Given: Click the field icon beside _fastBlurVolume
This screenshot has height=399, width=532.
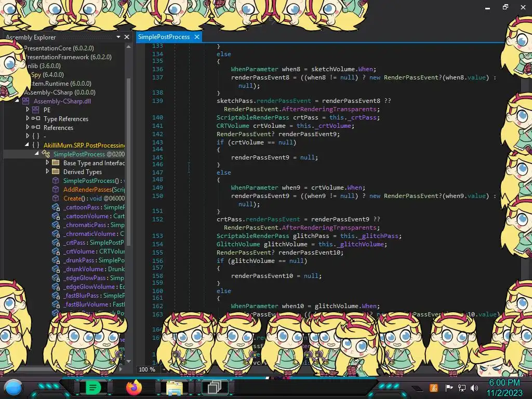Looking at the screenshot, I should coord(56,304).
